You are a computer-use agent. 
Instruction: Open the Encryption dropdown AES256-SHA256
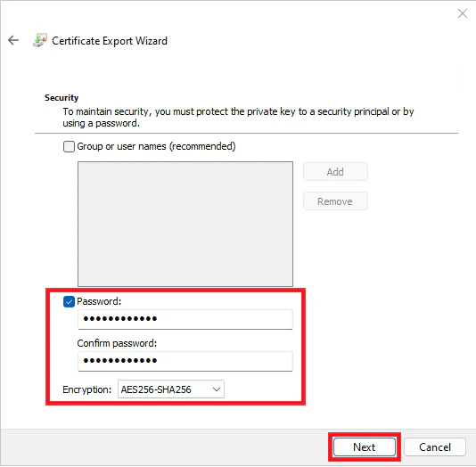(171, 389)
